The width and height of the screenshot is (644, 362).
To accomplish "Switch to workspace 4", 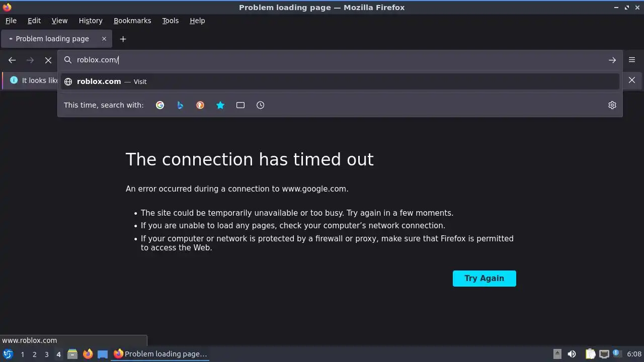I will 58,354.
